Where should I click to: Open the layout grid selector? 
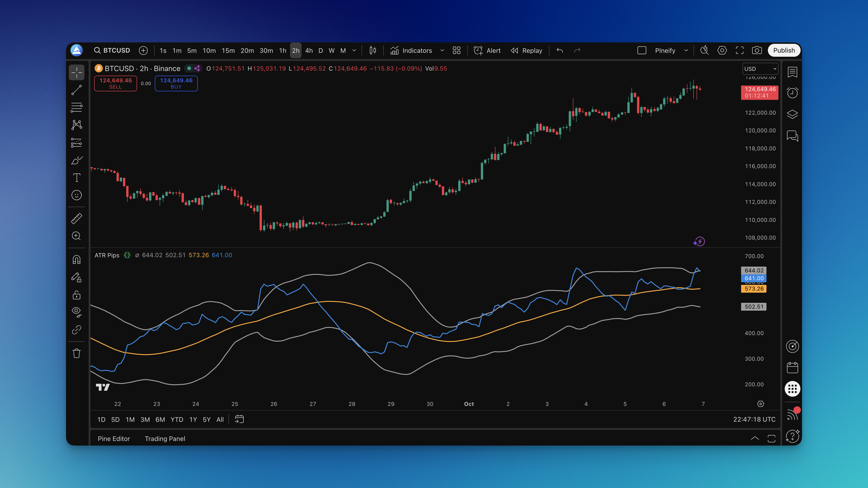pyautogui.click(x=456, y=51)
